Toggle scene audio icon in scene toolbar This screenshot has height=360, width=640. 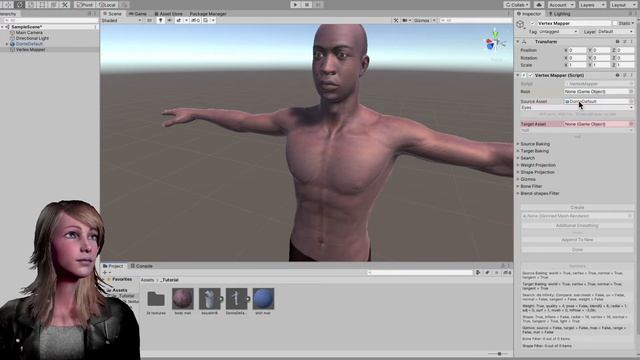[169, 20]
